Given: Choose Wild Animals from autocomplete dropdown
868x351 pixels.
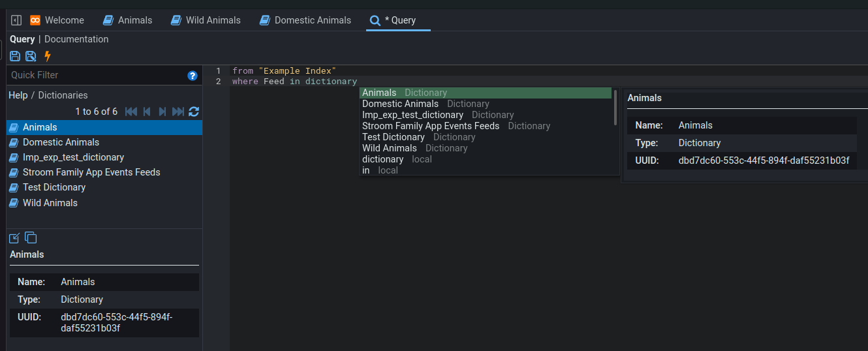Looking at the screenshot, I should (390, 148).
